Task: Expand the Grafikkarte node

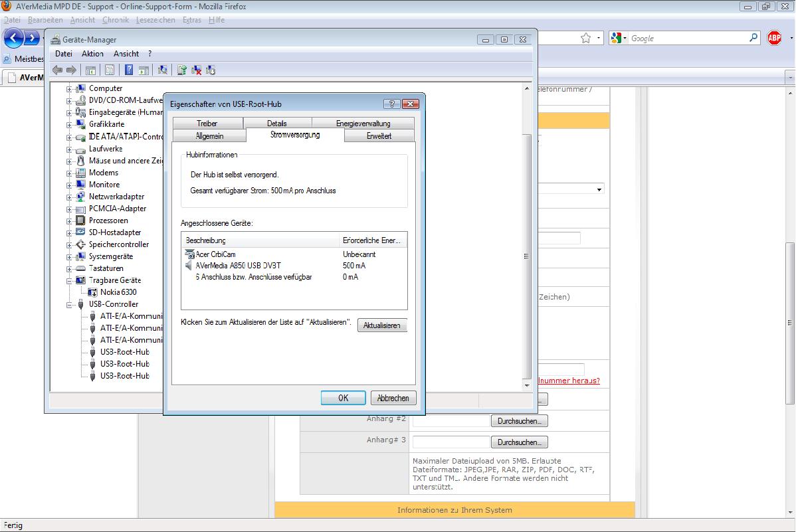Action: (x=69, y=124)
